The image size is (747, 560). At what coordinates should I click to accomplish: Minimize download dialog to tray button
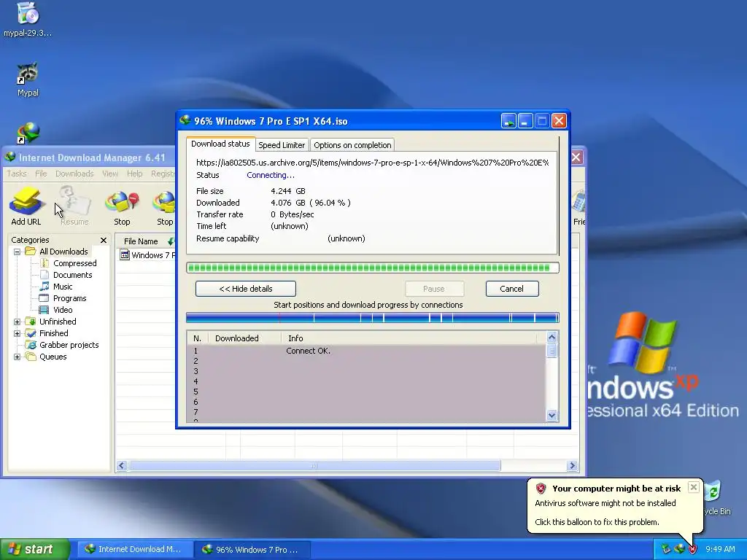pos(508,121)
